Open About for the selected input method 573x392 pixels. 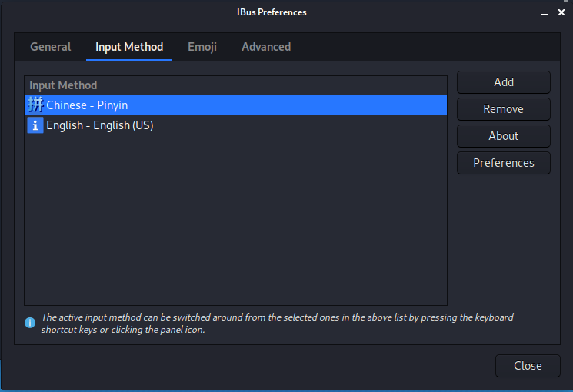504,136
